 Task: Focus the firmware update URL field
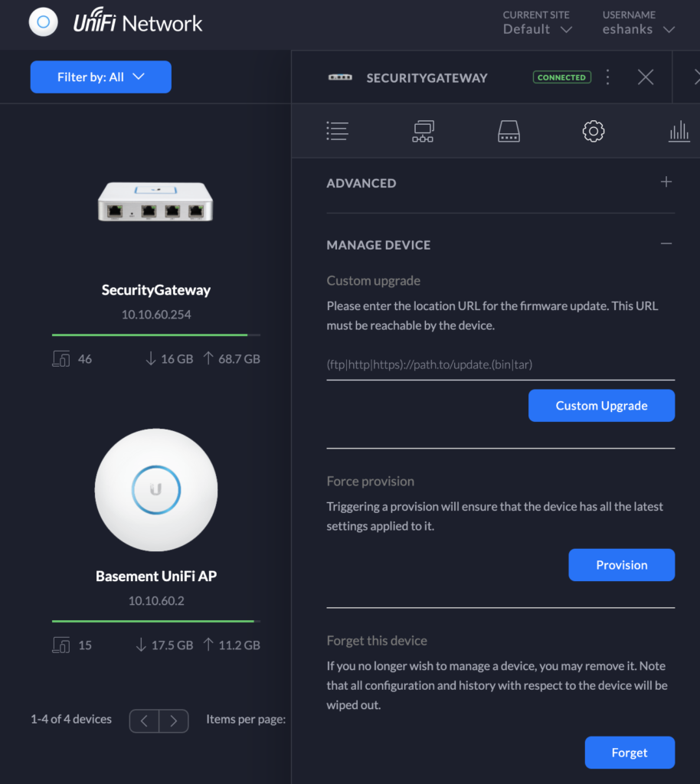(x=501, y=365)
